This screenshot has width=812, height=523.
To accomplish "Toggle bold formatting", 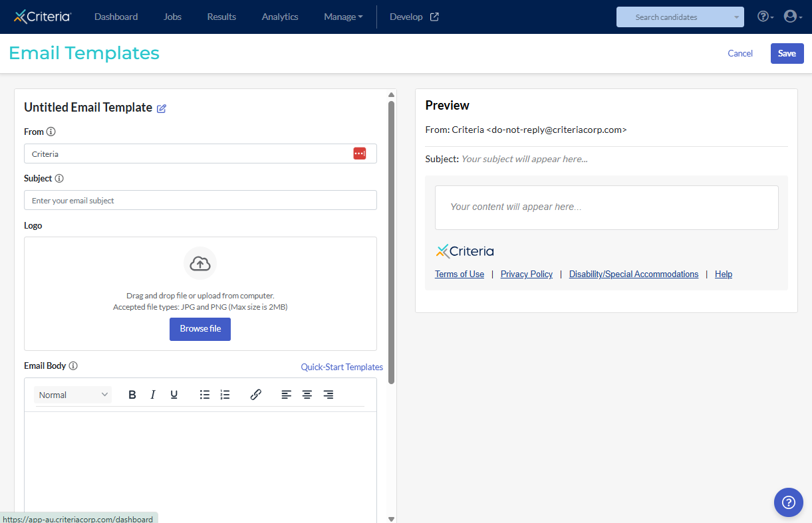I will tap(132, 395).
